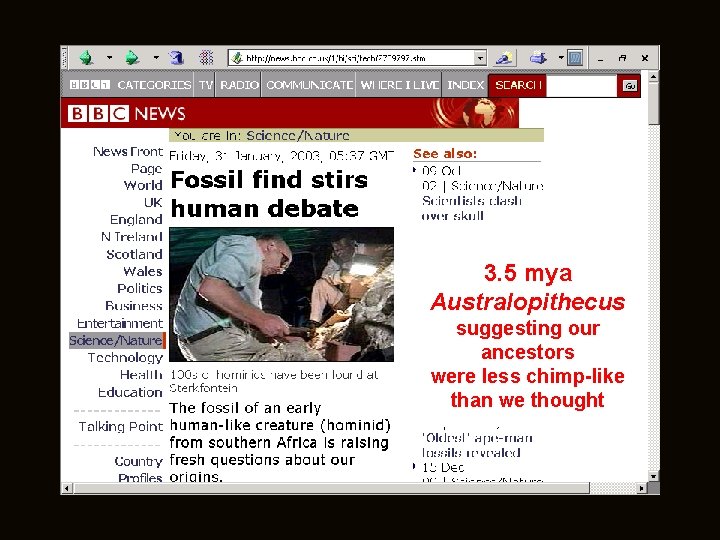Open the WHERE I LIVE menu item
The image size is (720, 540).
pos(399,85)
